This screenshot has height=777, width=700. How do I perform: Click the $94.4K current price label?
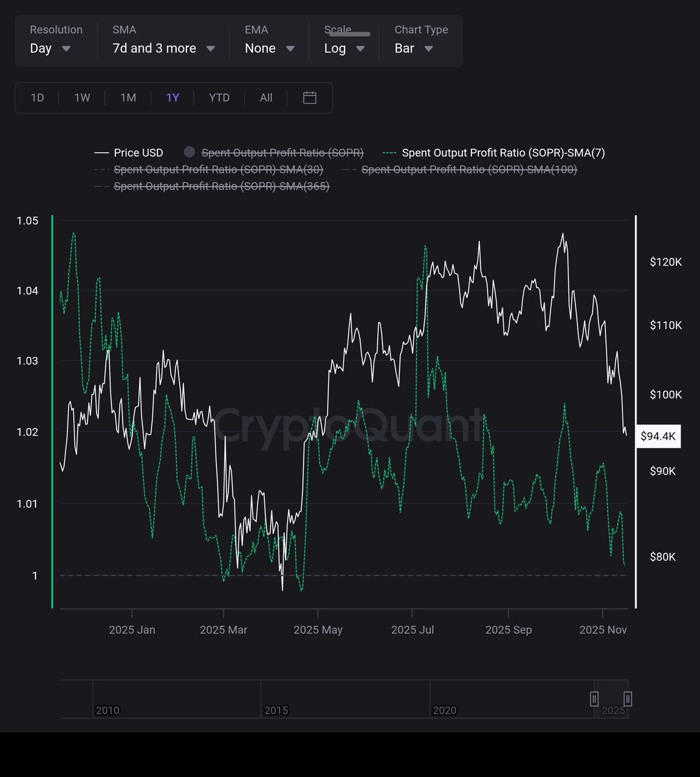(x=658, y=436)
